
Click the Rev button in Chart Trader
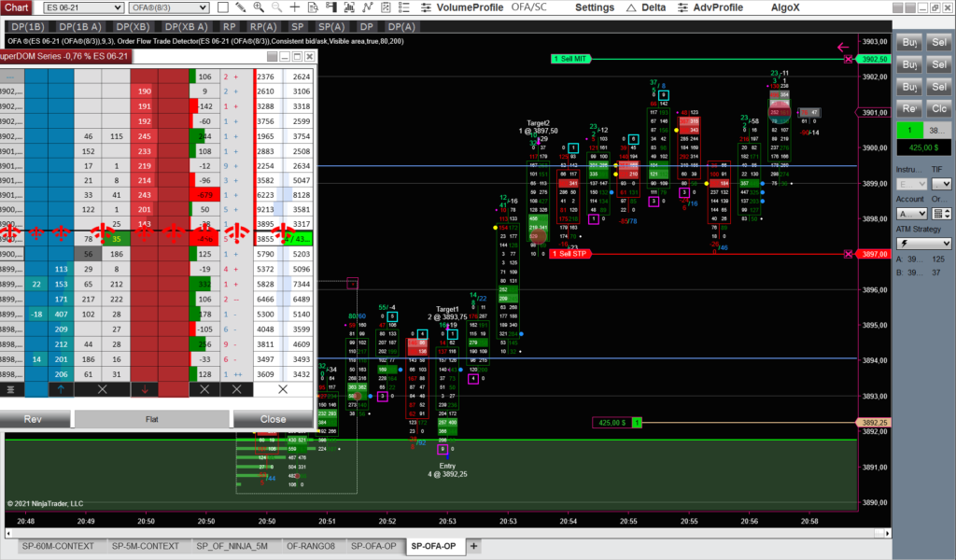[x=909, y=108]
